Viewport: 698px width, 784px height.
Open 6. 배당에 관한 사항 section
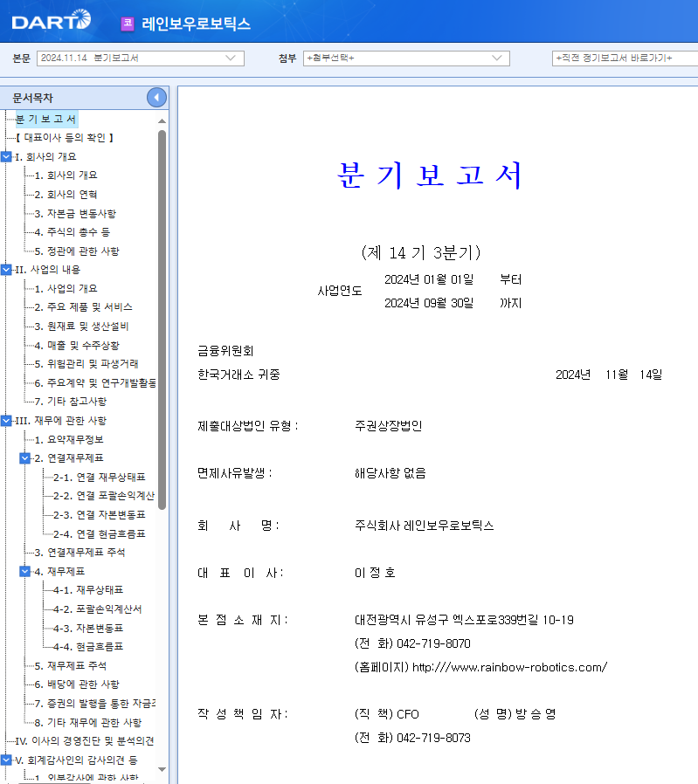click(77, 684)
